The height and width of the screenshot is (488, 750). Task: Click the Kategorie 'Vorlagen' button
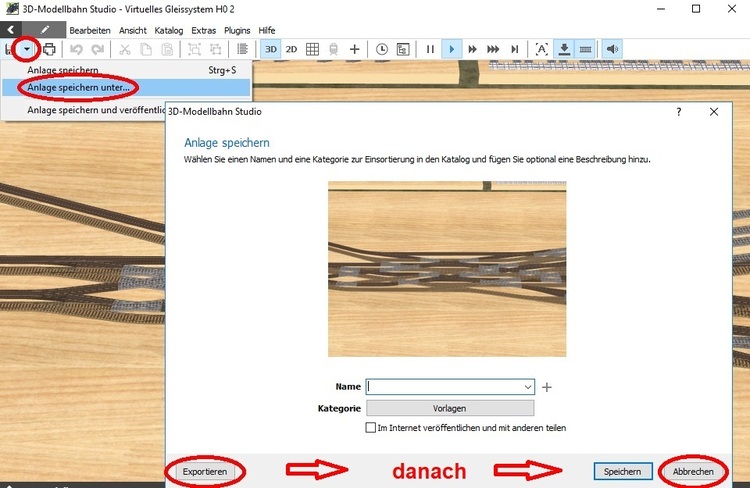(450, 408)
